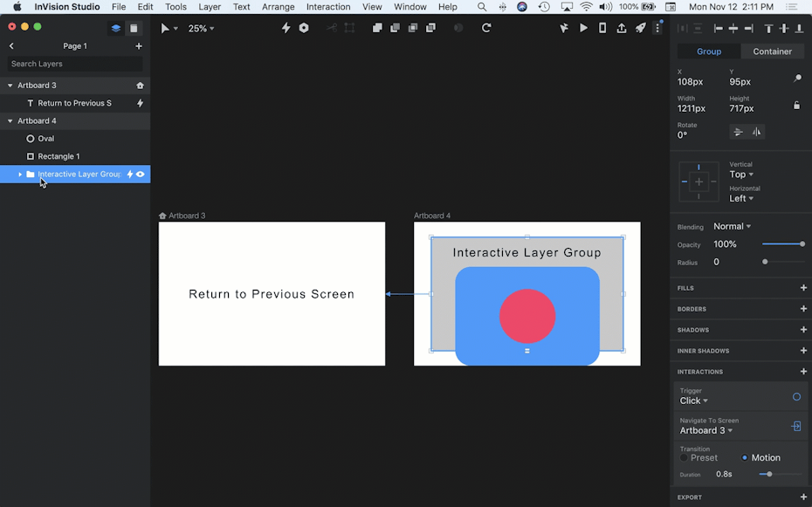Toggle visibility of Interactive Layer Group
This screenshot has width=812, height=507.
141,175
